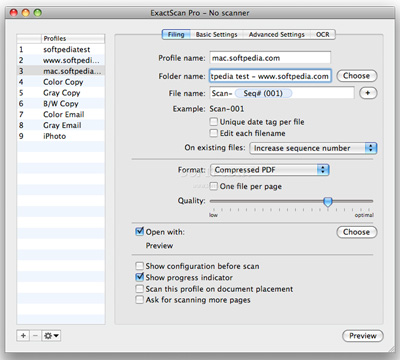
Task: Add a new profile with plus button
Action: click(23, 335)
